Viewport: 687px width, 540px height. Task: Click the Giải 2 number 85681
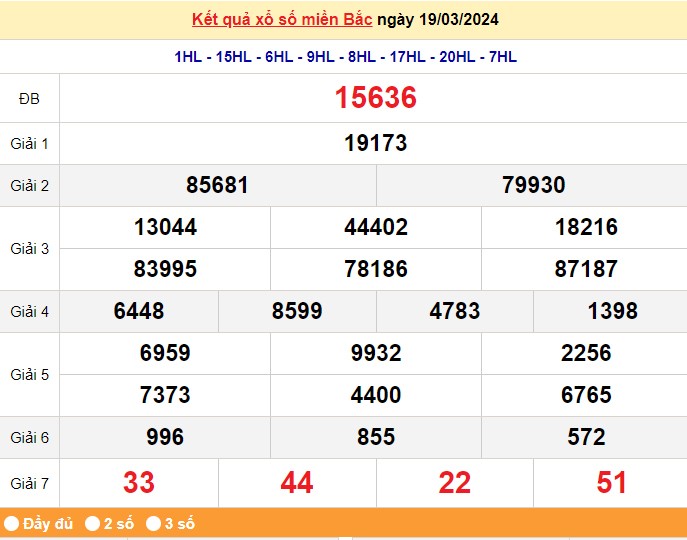(217, 185)
